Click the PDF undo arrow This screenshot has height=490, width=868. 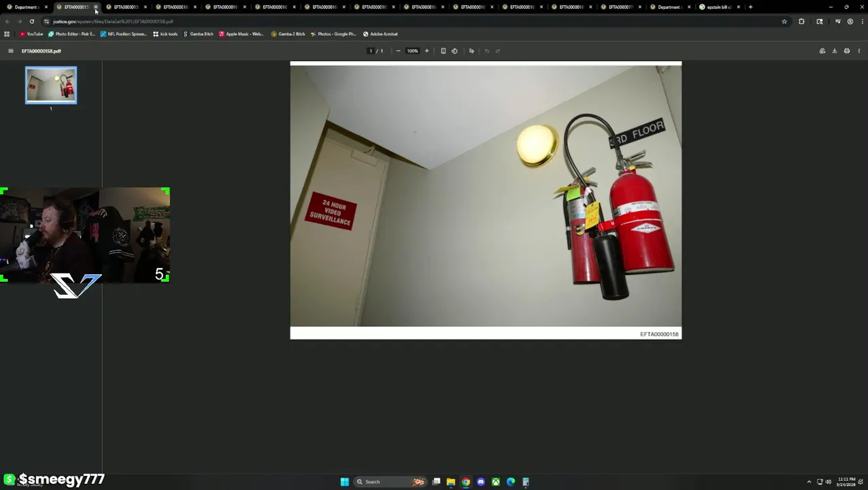(487, 51)
